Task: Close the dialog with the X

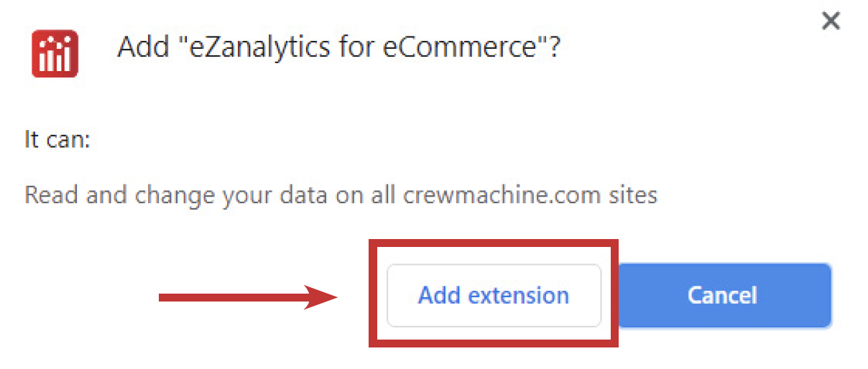Action: pos(831,22)
